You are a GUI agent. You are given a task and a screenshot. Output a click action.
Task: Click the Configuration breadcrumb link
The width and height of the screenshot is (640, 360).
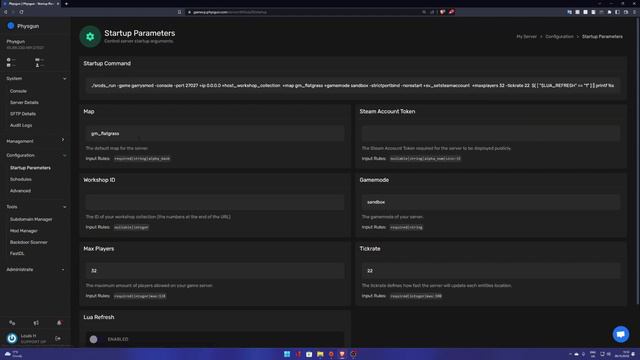tap(559, 37)
